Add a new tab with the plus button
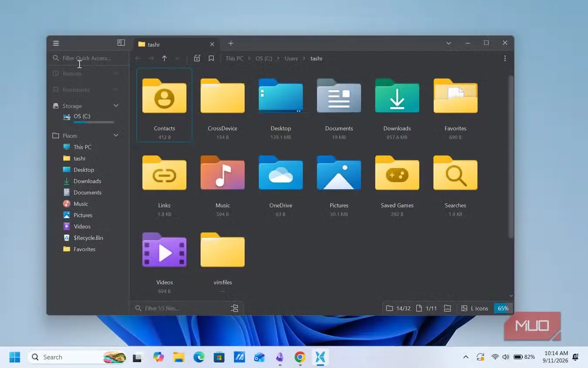 (x=231, y=43)
